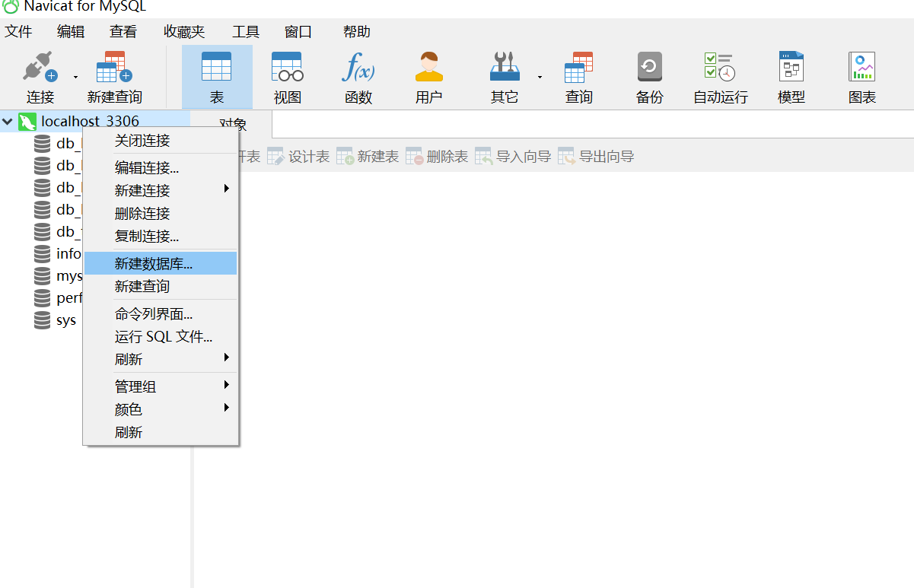The width and height of the screenshot is (914, 588).
Task: Choose 删除连接 in context menu
Action: [x=161, y=214]
